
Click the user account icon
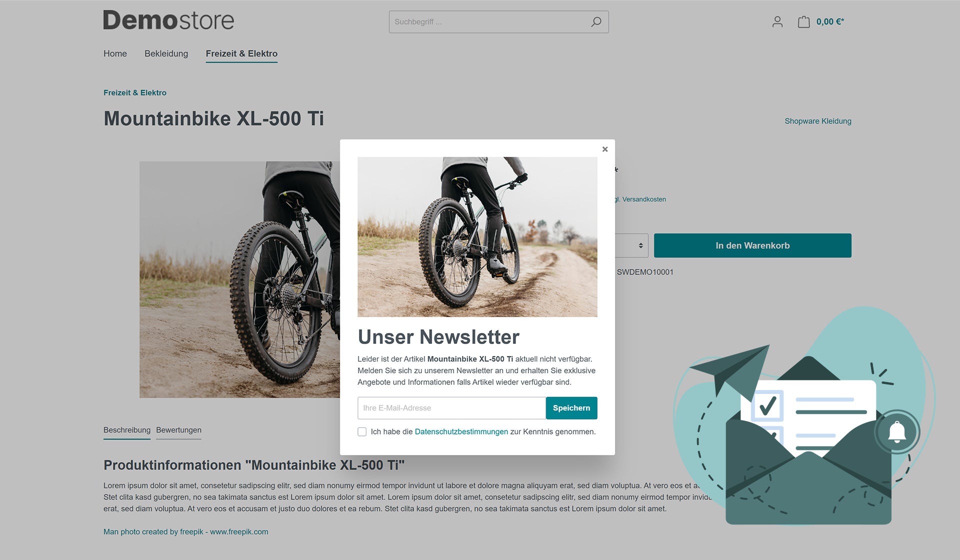point(776,21)
